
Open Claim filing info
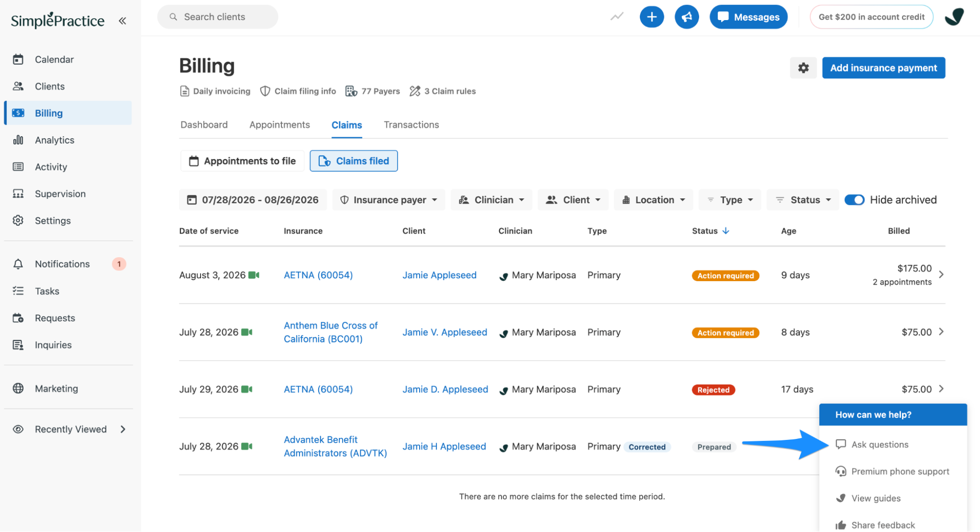pyautogui.click(x=298, y=91)
